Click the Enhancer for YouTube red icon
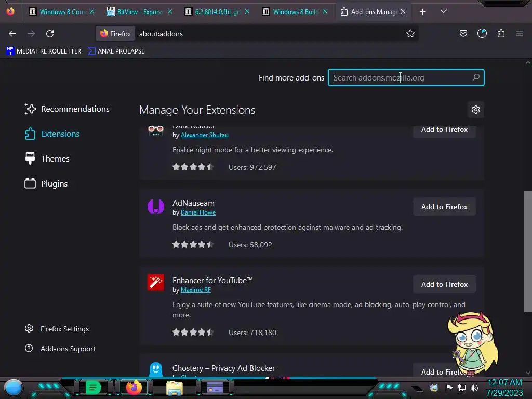532x399 pixels. tap(156, 283)
